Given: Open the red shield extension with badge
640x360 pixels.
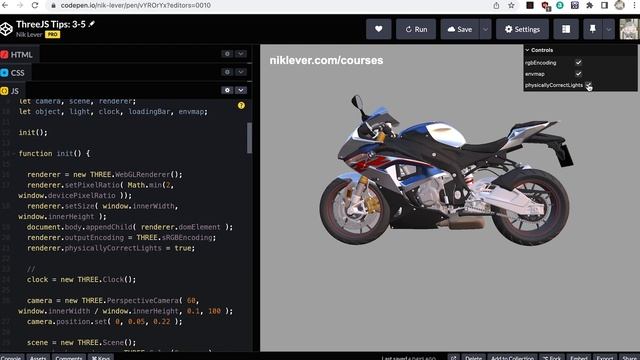Looking at the screenshot, I should point(545,6).
